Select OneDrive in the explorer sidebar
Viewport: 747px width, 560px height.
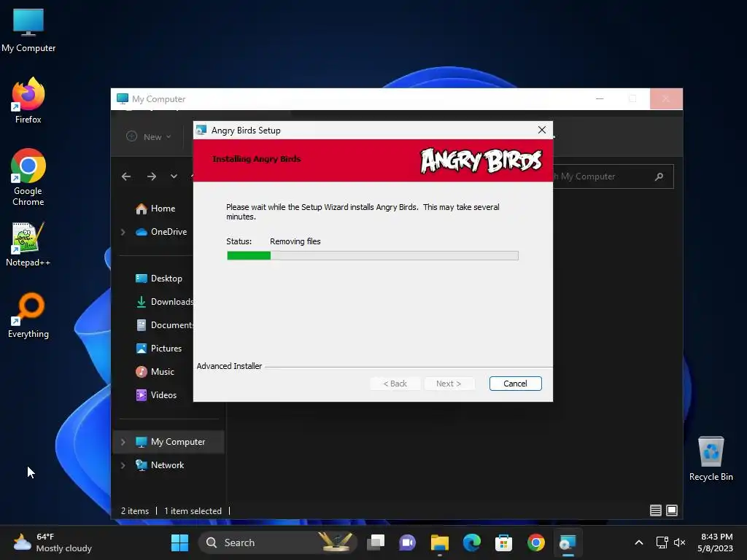tap(161, 232)
